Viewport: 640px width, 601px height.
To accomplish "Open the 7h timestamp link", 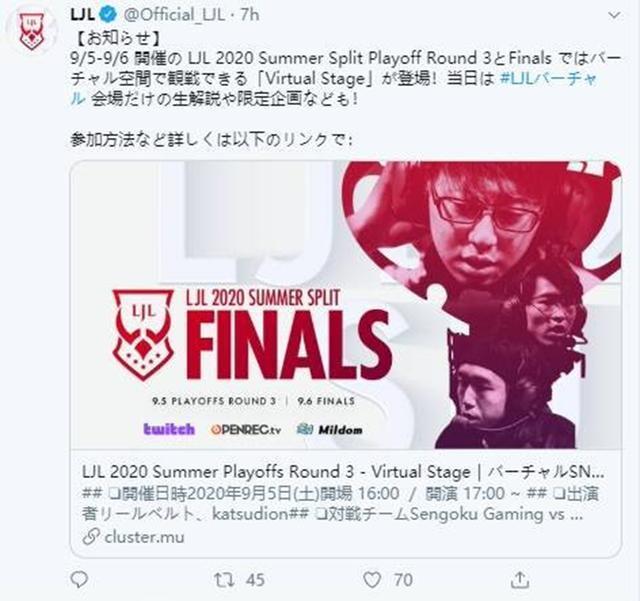I will point(250,15).
